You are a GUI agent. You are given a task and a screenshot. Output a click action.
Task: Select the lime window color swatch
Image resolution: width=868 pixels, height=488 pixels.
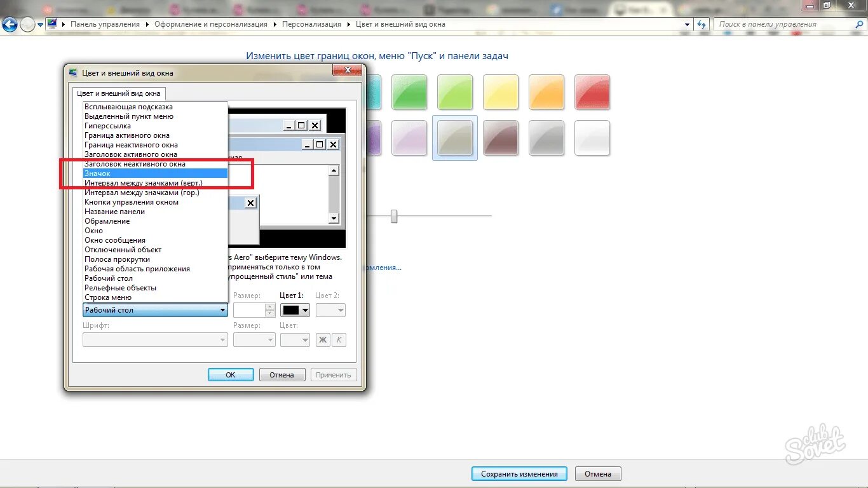455,92
